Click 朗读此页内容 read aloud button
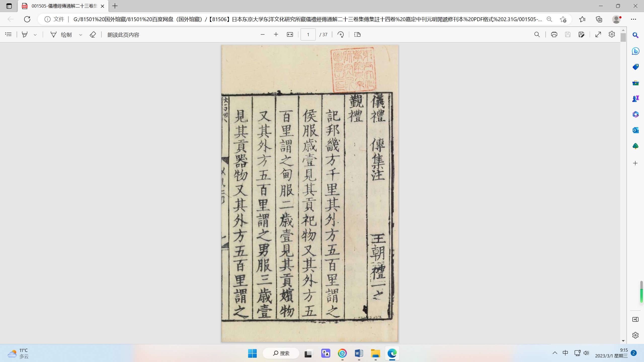644x362 pixels. pos(123,35)
